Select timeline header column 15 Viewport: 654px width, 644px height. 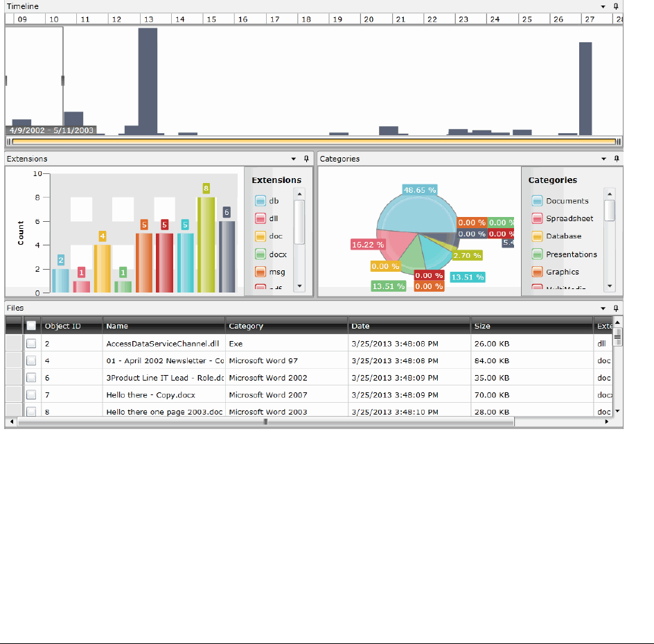coord(218,19)
